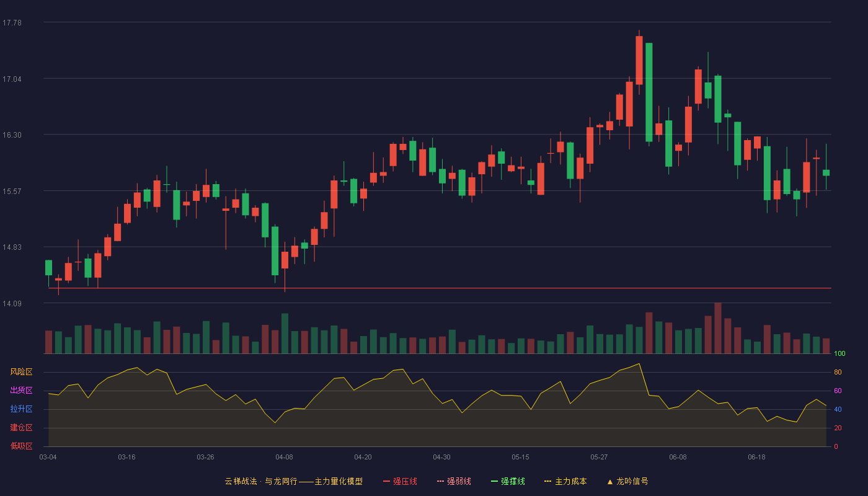Click the 06-18 date label
This screenshot has width=868, height=496.
(x=756, y=457)
